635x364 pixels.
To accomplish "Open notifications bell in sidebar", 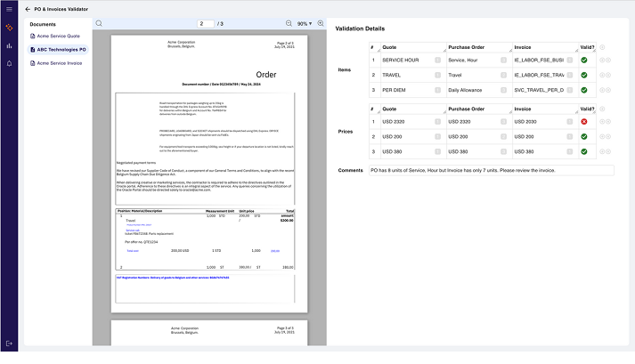I will coord(9,63).
